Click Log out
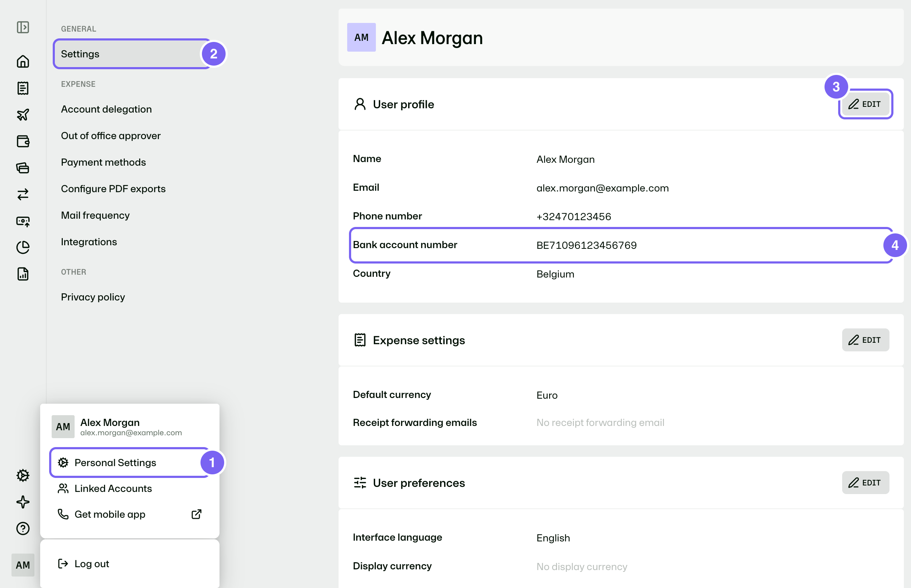Image resolution: width=911 pixels, height=588 pixels. (129, 564)
